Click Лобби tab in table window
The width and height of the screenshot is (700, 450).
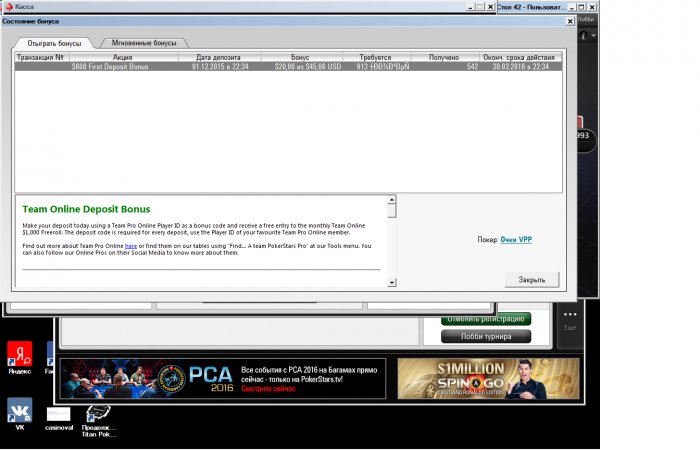click(586, 20)
